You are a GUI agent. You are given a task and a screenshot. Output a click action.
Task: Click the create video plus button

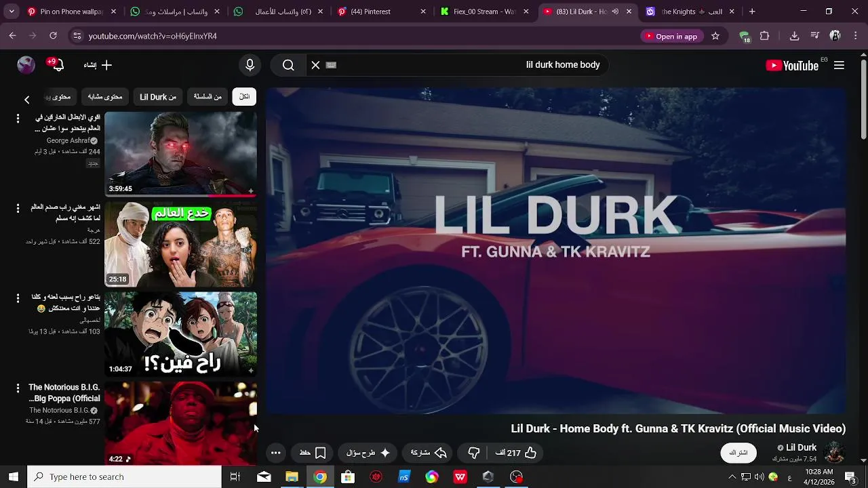tap(99, 65)
